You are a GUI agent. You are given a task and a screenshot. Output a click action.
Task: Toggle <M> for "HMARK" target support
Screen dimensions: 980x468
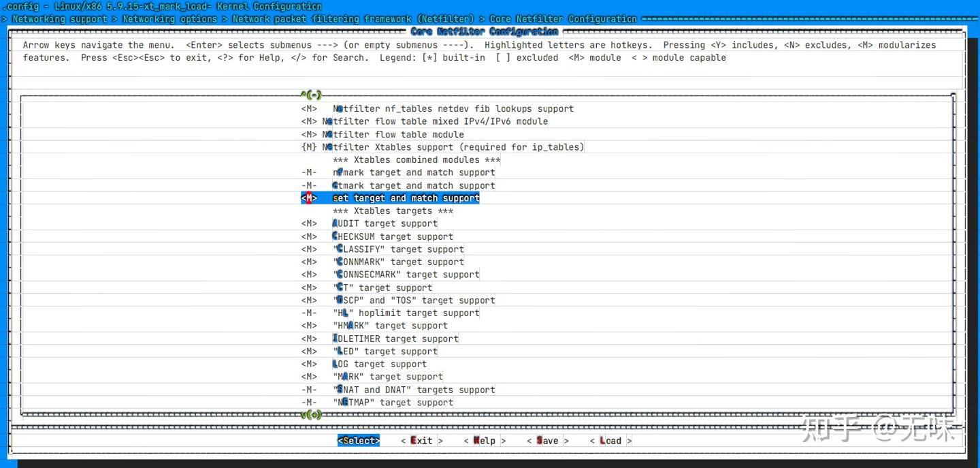[x=309, y=326]
